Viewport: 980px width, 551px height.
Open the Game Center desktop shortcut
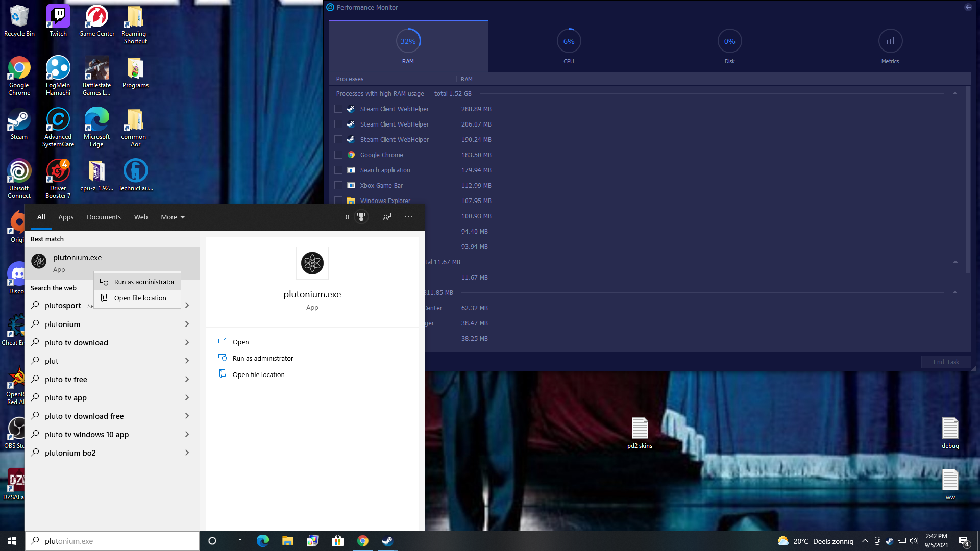pos(96,20)
